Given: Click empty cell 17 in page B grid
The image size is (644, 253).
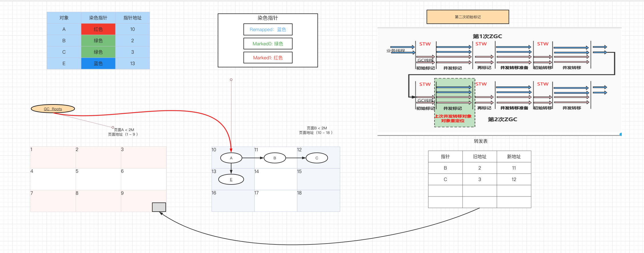Looking at the screenshot, I should 276,201.
